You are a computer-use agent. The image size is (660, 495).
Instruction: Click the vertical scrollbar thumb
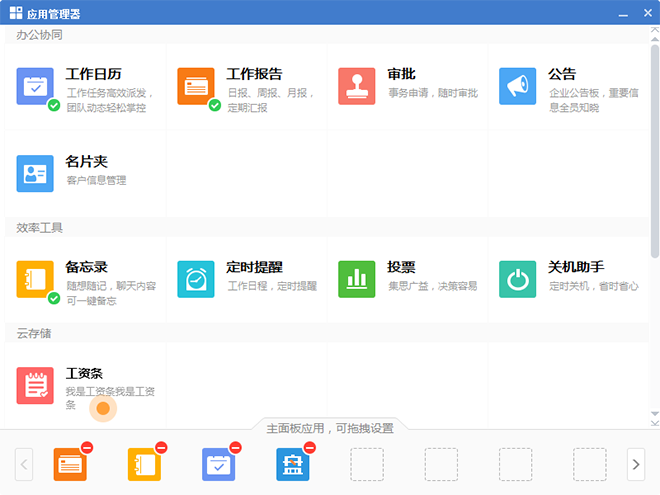click(655, 152)
